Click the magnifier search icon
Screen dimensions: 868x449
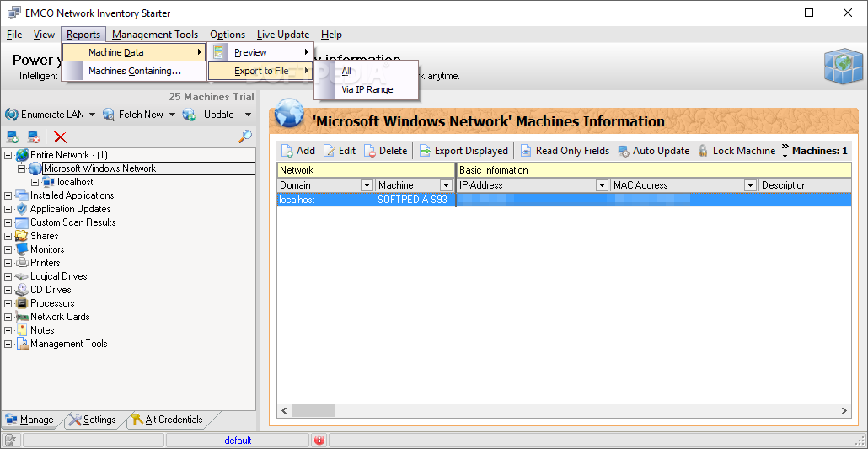pyautogui.click(x=245, y=136)
